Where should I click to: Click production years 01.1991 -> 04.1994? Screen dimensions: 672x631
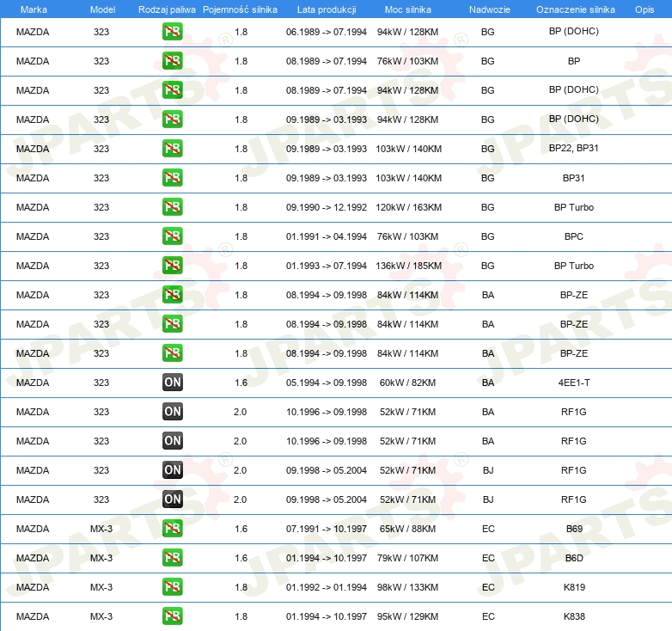tap(327, 236)
